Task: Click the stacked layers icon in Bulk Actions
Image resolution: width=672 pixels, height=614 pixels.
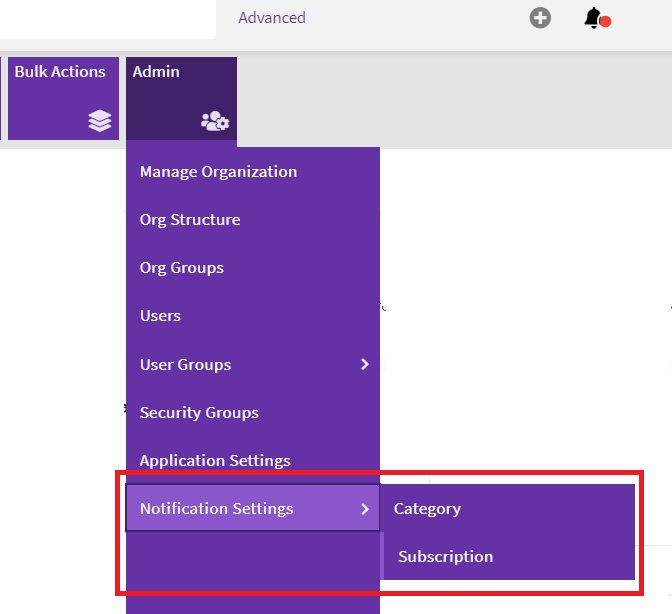Action: tap(99, 121)
